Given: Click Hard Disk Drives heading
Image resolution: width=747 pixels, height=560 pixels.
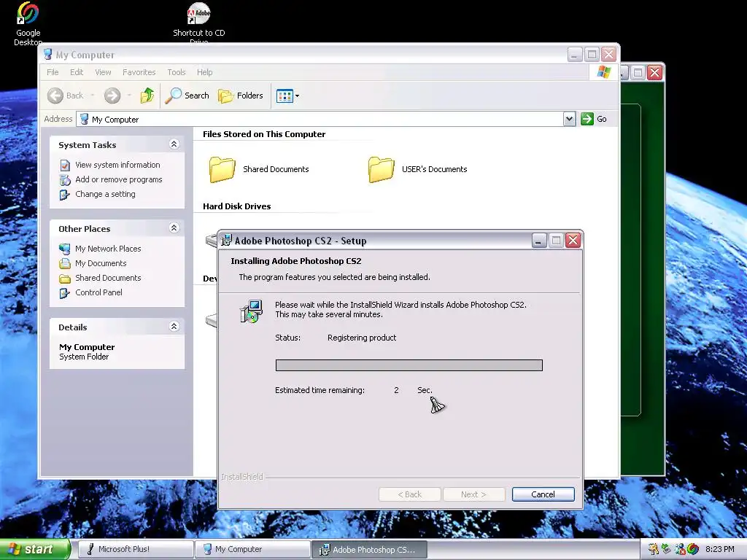Looking at the screenshot, I should point(237,206).
